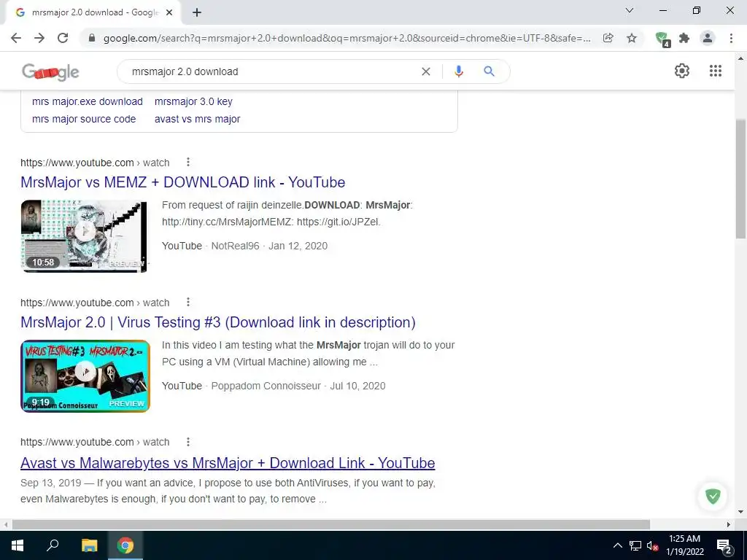This screenshot has height=560, width=747.
Task: Open options for Virus Testing #3 result
Action: (x=188, y=303)
